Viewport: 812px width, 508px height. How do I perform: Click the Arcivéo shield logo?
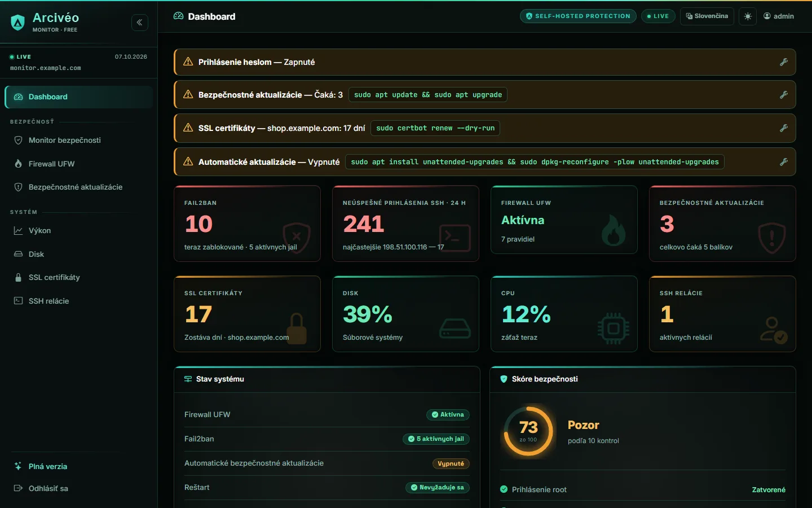[18, 23]
